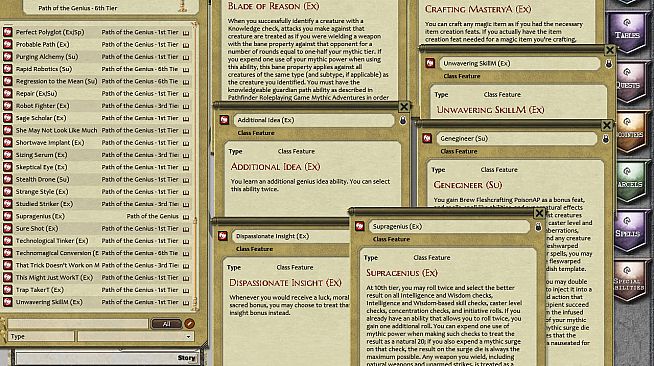The height and width of the screenshot is (366, 654).
Task: Click the link icon beside Sizing Serum
Action: (x=8, y=155)
